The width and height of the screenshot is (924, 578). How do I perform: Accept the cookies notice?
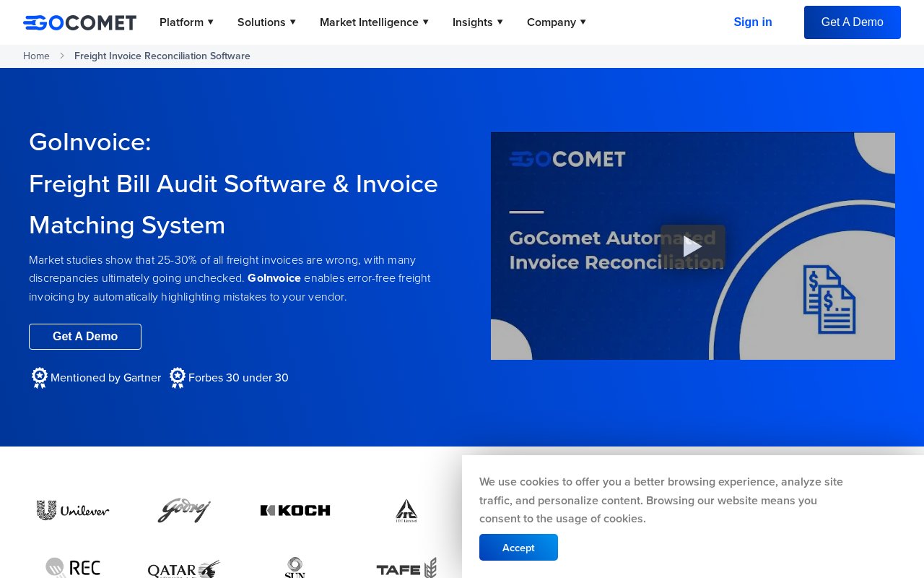click(x=518, y=548)
